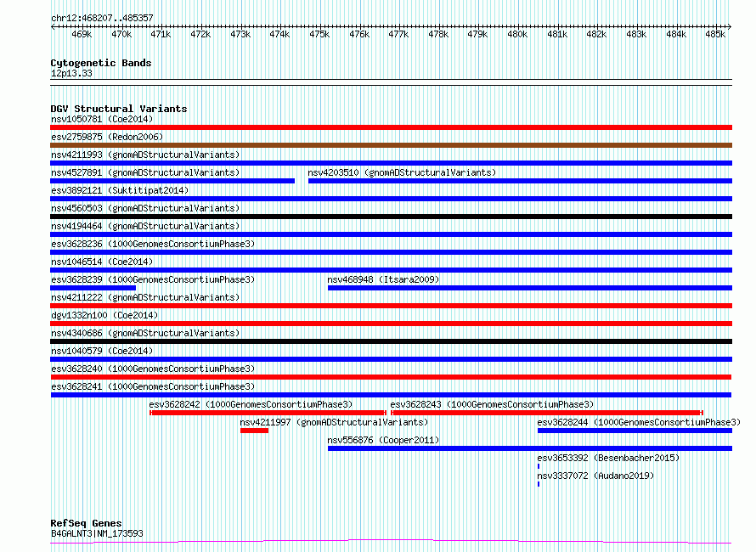The width and height of the screenshot is (756, 552).
Task: Select the 483k ruler position label
Action: coord(636,34)
